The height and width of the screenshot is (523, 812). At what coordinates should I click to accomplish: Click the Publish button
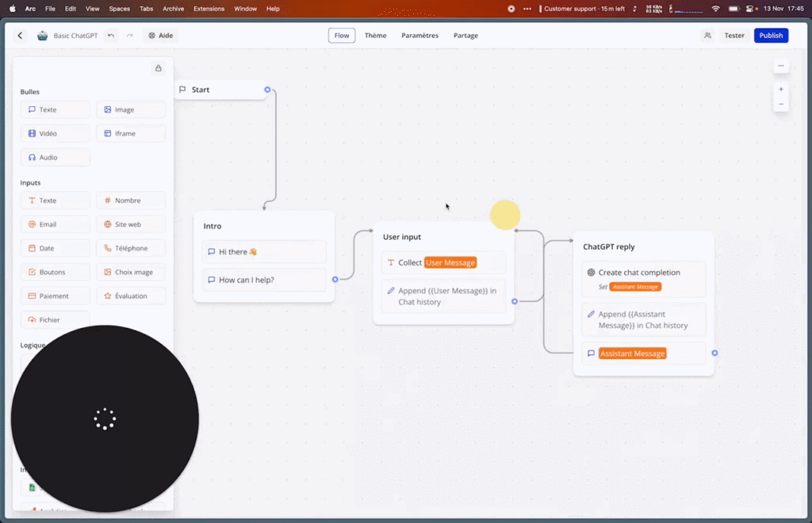point(770,35)
